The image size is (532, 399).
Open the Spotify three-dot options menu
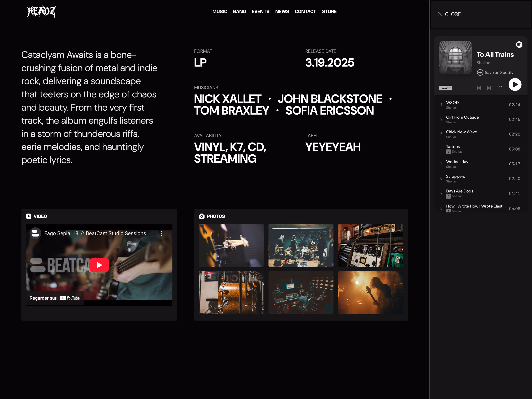click(x=499, y=87)
